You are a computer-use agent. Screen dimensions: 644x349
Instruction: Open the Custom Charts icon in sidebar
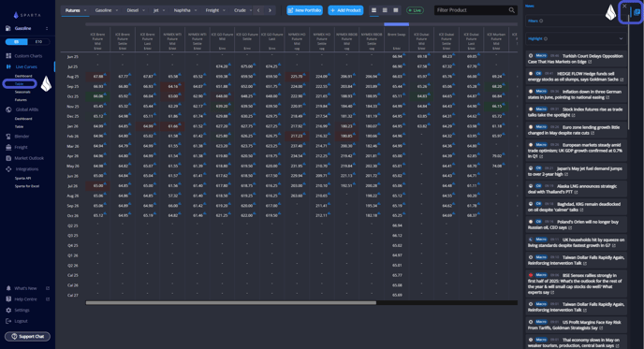[8, 56]
